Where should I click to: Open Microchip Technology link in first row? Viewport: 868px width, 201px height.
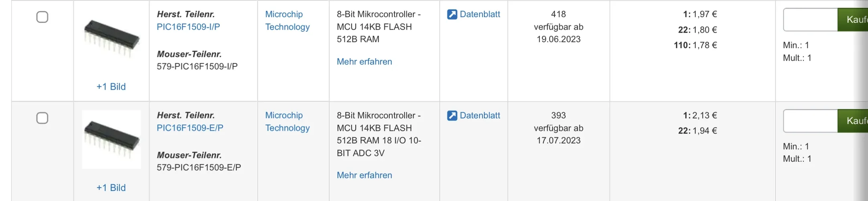pyautogui.click(x=287, y=21)
